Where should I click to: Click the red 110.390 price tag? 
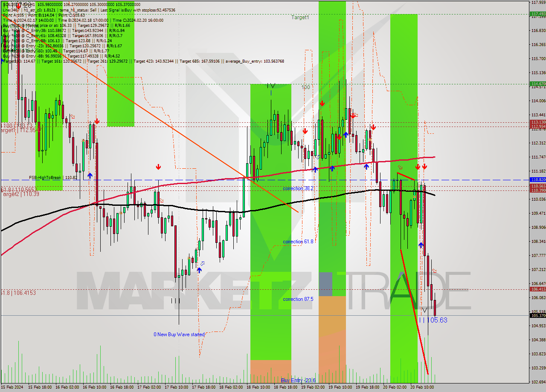click(538, 190)
